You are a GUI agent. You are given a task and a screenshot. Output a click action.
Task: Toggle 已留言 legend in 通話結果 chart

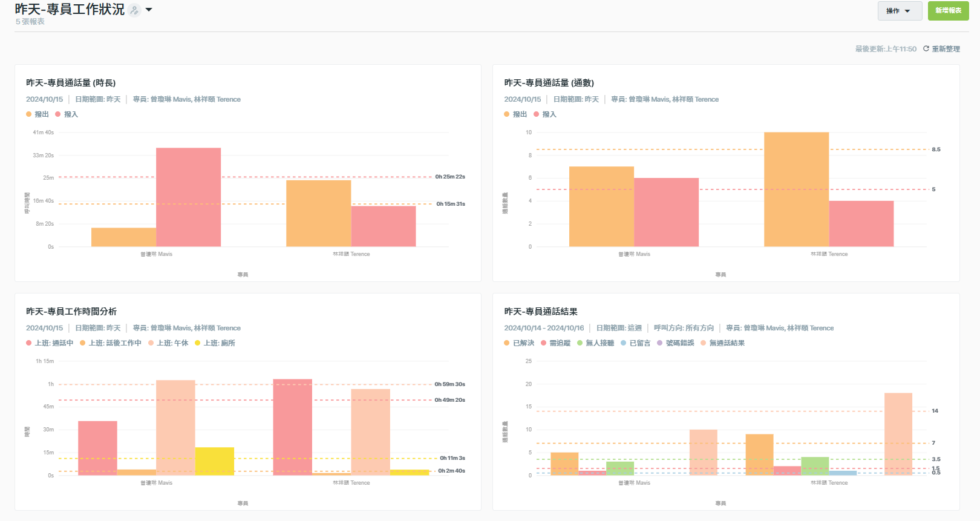pyautogui.click(x=635, y=343)
